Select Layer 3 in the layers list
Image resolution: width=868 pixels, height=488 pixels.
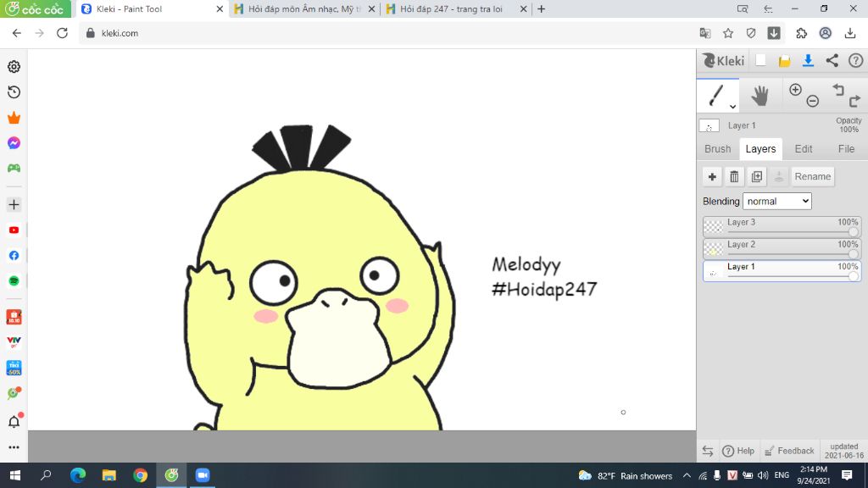782,226
